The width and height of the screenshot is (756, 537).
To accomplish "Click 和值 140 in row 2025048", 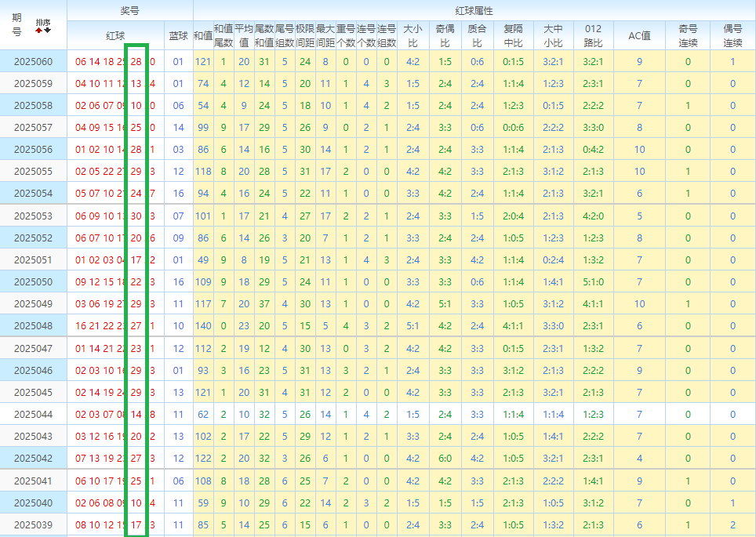I will [203, 325].
